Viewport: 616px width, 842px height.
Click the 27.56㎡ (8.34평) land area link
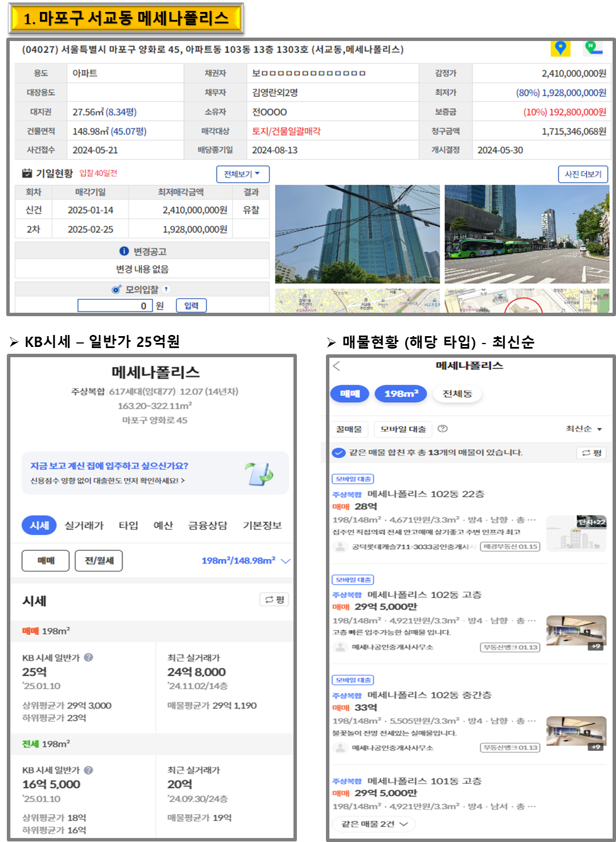pos(104,112)
